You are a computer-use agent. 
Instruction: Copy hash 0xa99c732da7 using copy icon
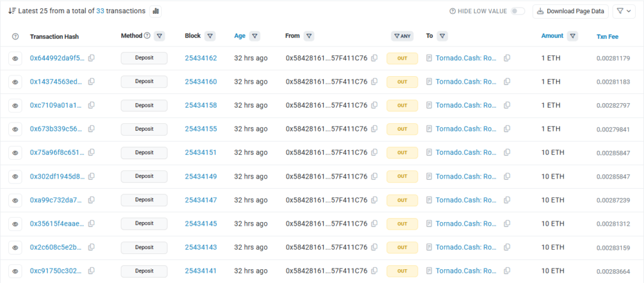(x=91, y=200)
